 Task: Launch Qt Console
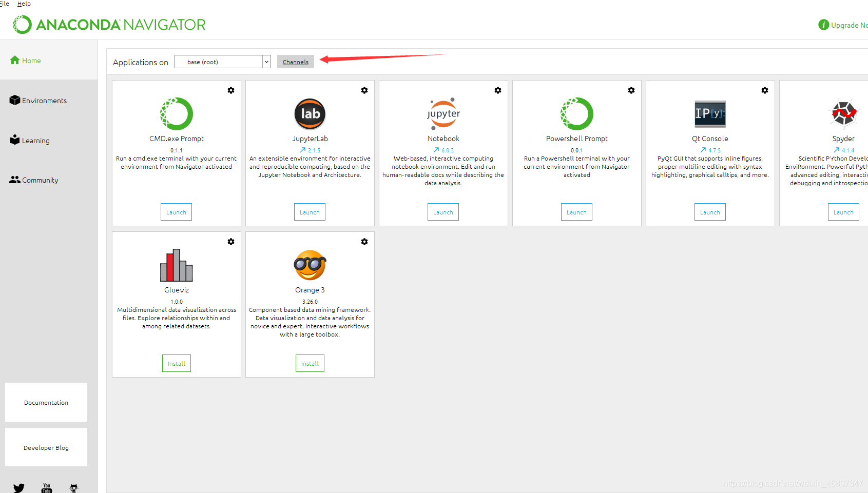click(x=710, y=212)
